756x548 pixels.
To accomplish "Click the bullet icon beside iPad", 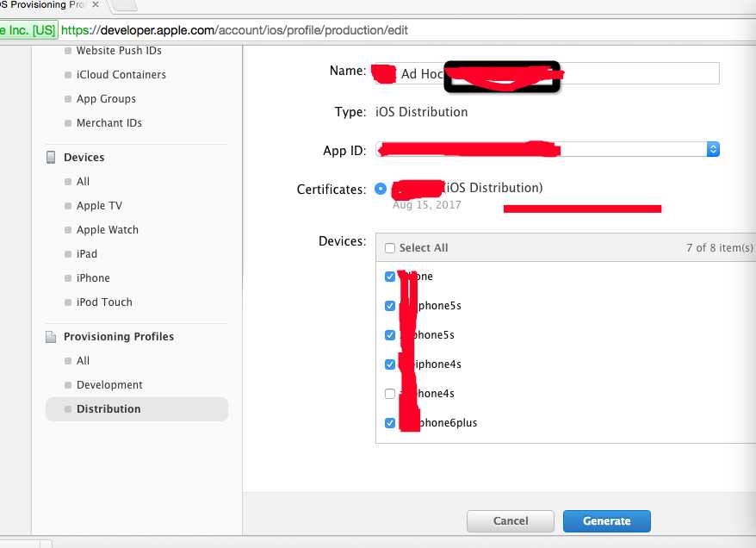I will pyautogui.click(x=68, y=253).
